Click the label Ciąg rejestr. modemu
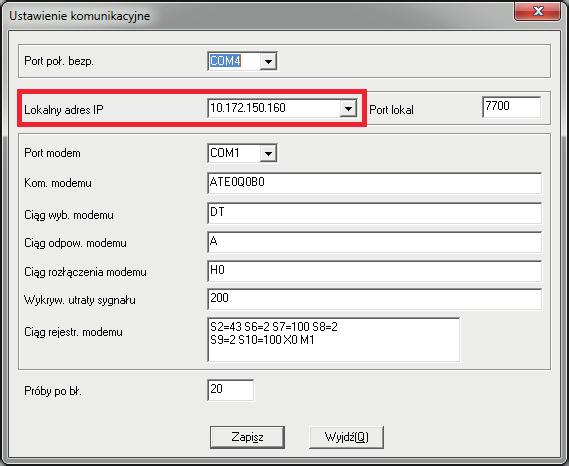The image size is (569, 466). coord(73,332)
